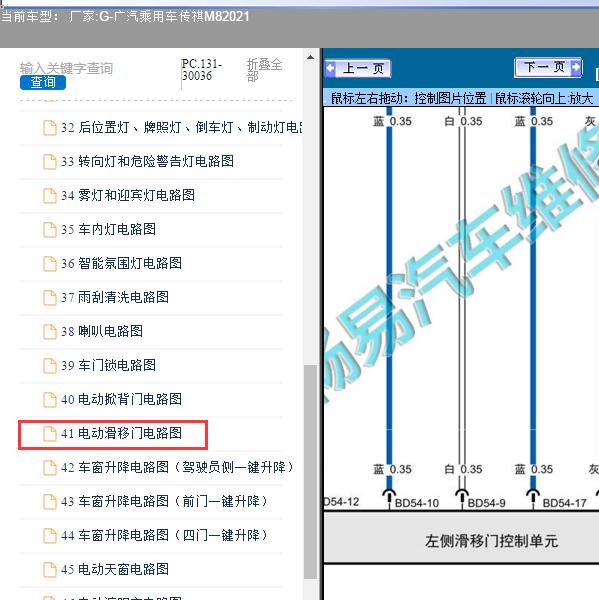The width and height of the screenshot is (599, 600).
Task: Click connector label BD54-17
Action: (565, 503)
